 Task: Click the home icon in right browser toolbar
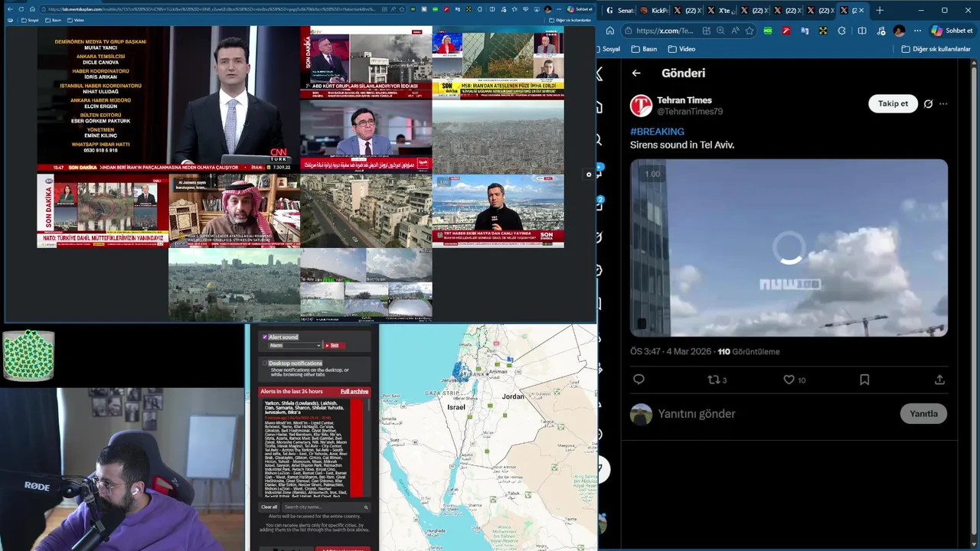coord(609,31)
